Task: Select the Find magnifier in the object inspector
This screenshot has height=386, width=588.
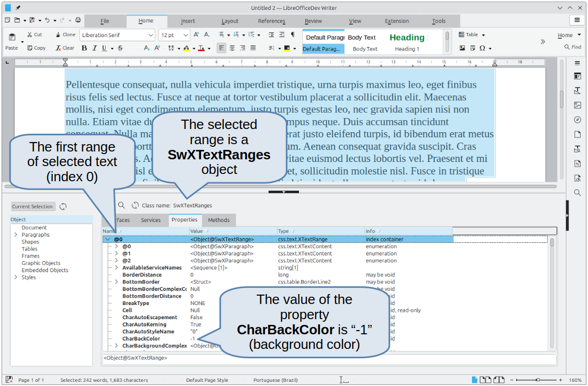Action: click(x=121, y=205)
